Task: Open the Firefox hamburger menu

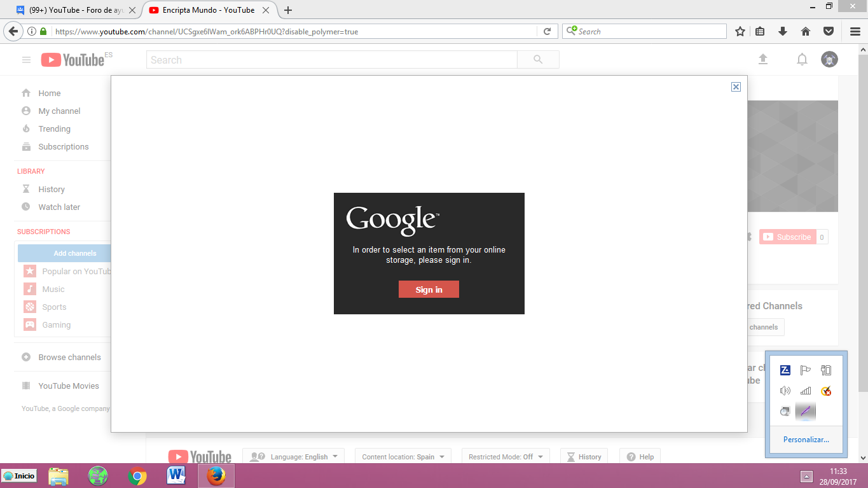Action: pyautogui.click(x=855, y=31)
